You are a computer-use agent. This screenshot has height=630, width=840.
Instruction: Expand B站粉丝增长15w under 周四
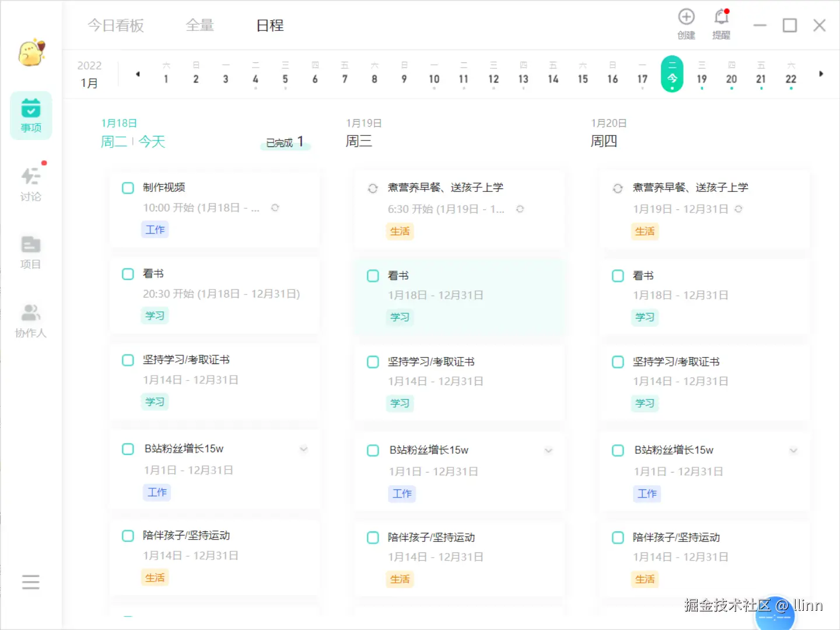793,450
